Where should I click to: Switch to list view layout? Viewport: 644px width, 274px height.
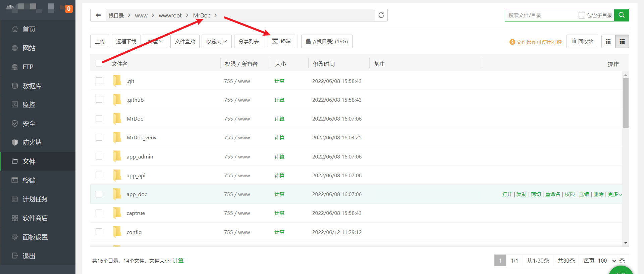click(x=622, y=41)
